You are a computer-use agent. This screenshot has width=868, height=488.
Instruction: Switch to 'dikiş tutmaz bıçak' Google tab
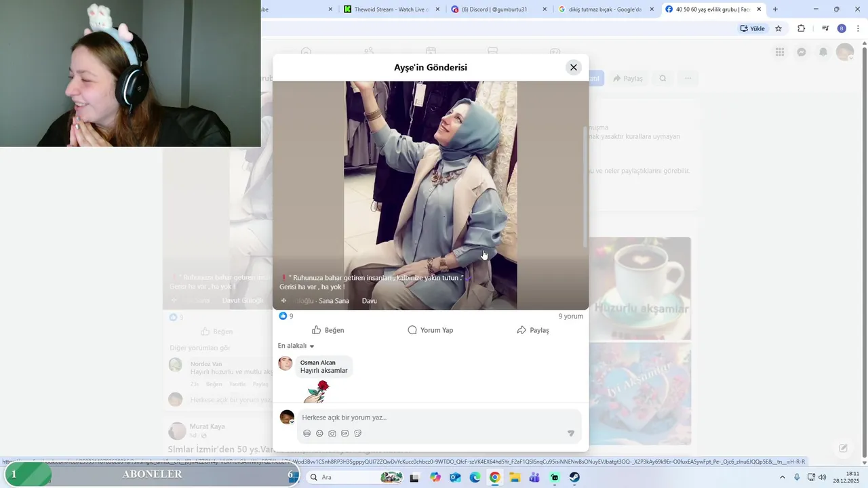point(604,9)
